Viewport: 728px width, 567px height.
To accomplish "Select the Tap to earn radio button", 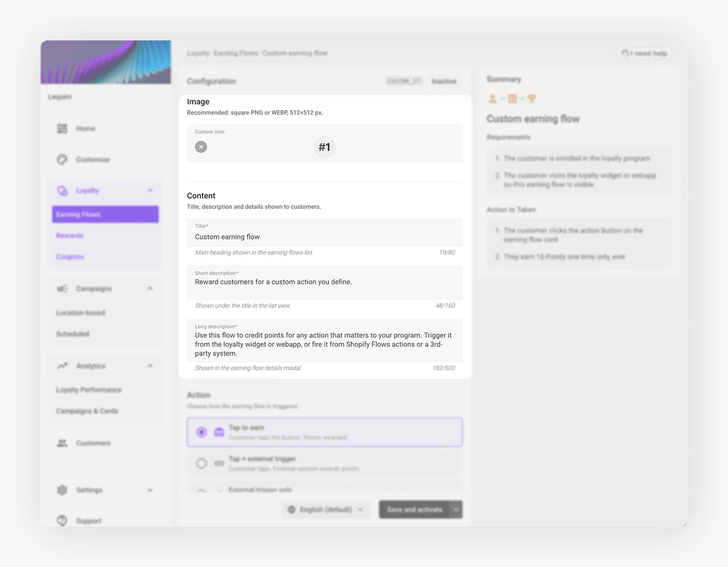I will (201, 432).
